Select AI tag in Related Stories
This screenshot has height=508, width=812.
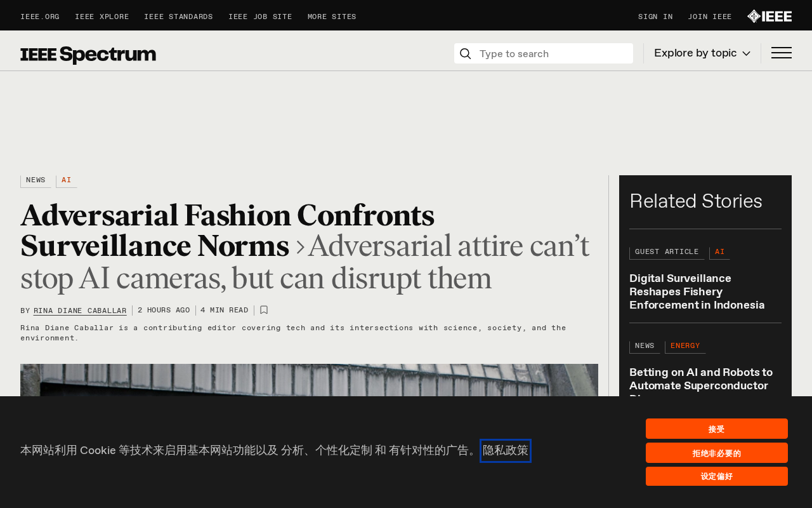719,253
